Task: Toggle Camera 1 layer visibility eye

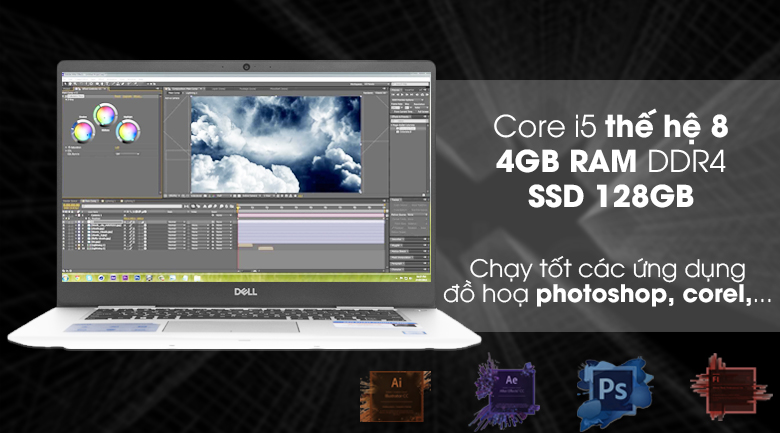Action: coord(64,215)
